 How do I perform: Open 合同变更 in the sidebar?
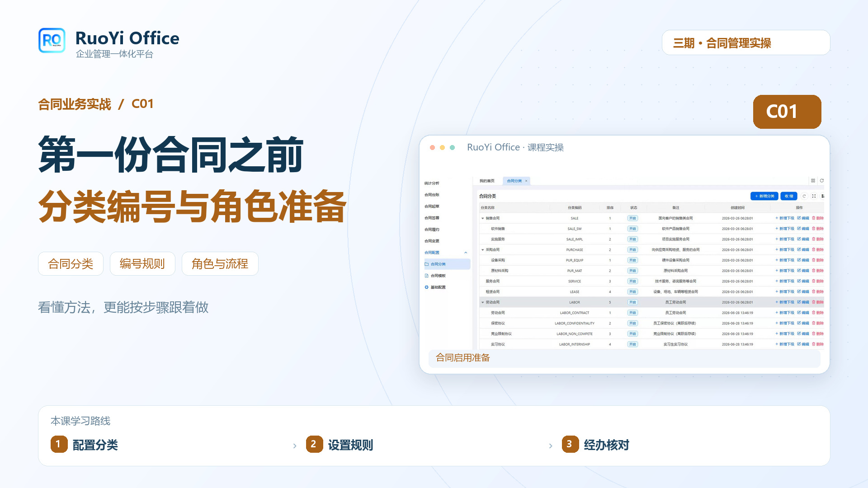(x=432, y=241)
